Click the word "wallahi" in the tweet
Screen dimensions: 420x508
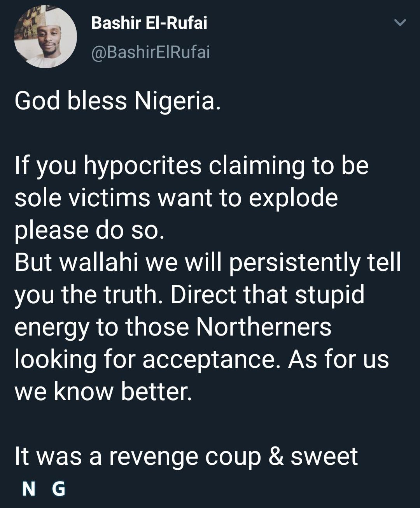pos(99,262)
